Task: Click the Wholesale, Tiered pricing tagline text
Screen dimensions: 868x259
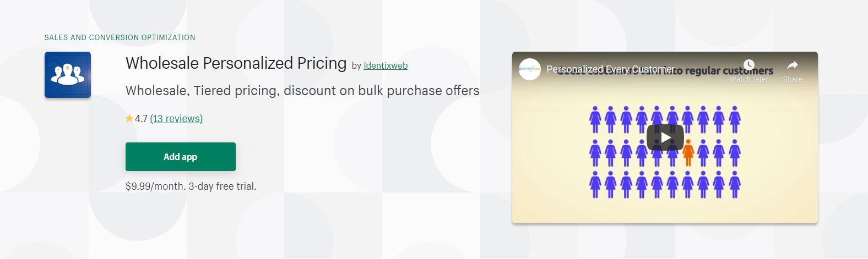Action: tap(302, 91)
